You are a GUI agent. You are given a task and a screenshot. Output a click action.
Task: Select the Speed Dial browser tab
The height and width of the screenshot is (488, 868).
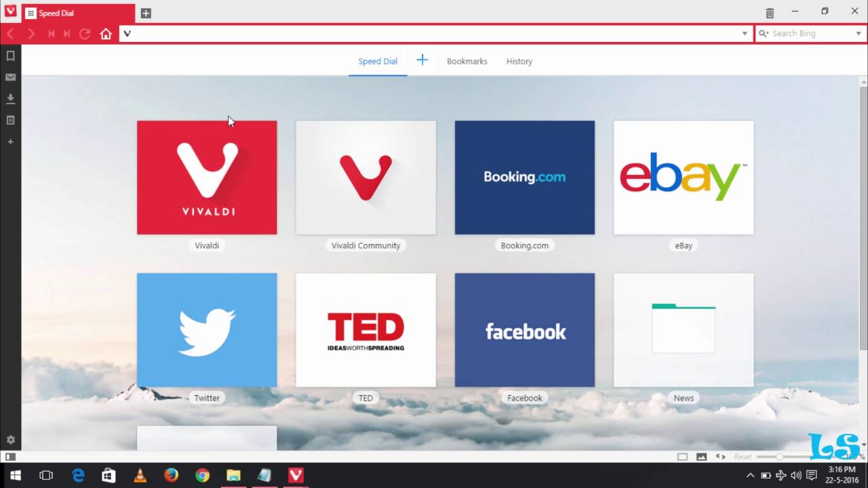coord(78,13)
